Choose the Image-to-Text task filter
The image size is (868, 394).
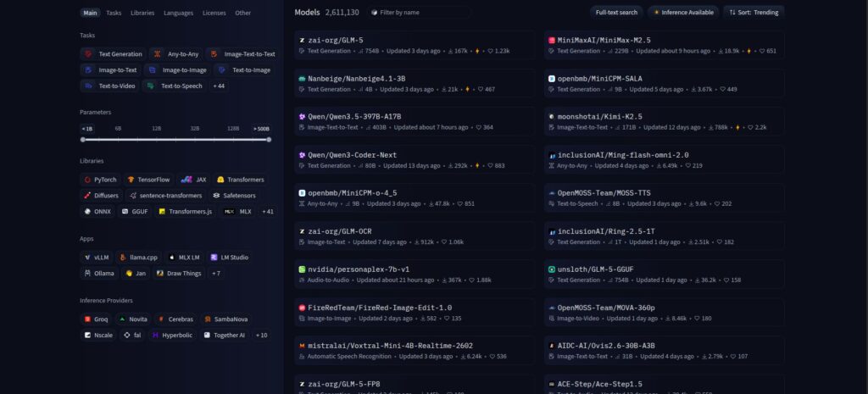tap(111, 70)
